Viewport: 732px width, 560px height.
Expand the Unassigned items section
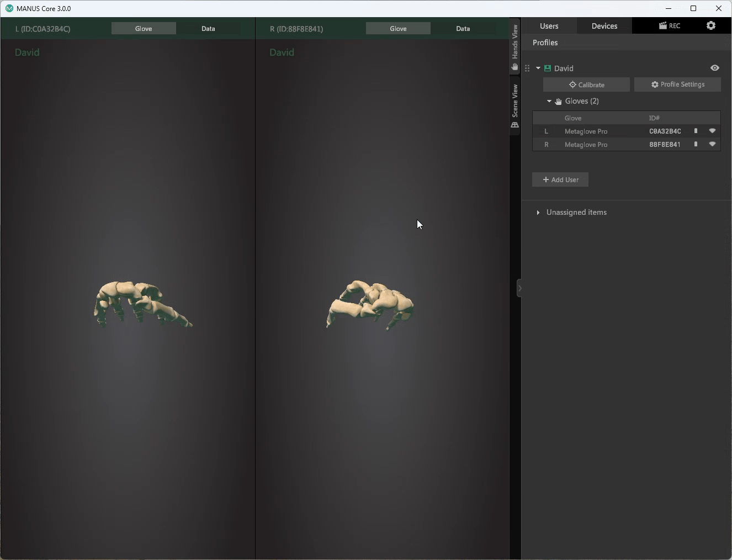coord(538,213)
